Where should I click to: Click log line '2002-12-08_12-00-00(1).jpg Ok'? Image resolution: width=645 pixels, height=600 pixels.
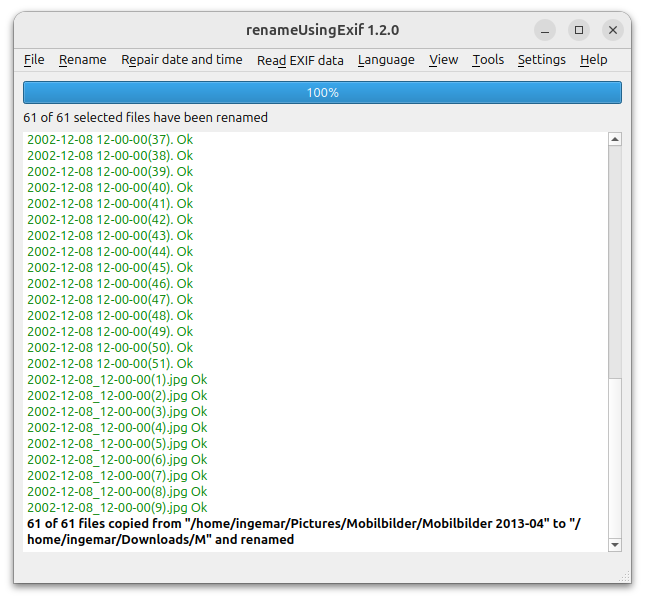coord(117,380)
